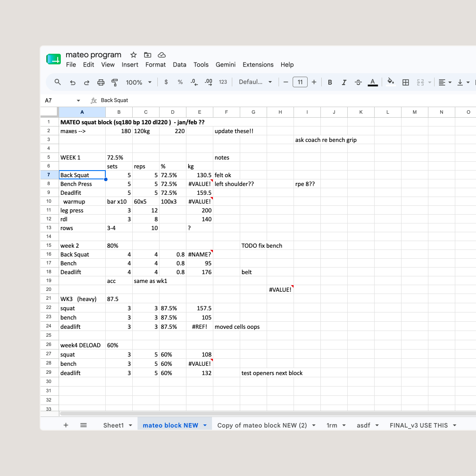The height and width of the screenshot is (476, 476).
Task: Open the Sheets home logo
Action: (54, 59)
